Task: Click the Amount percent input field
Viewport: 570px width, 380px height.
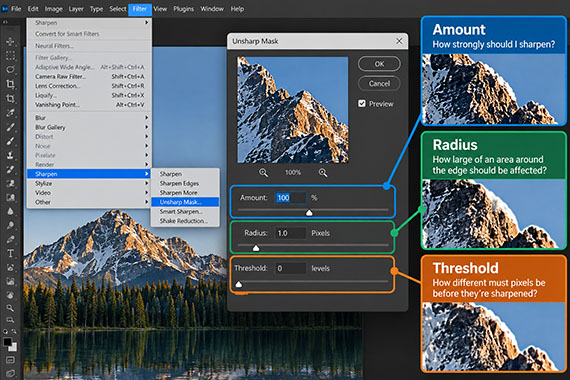Action: click(x=290, y=198)
